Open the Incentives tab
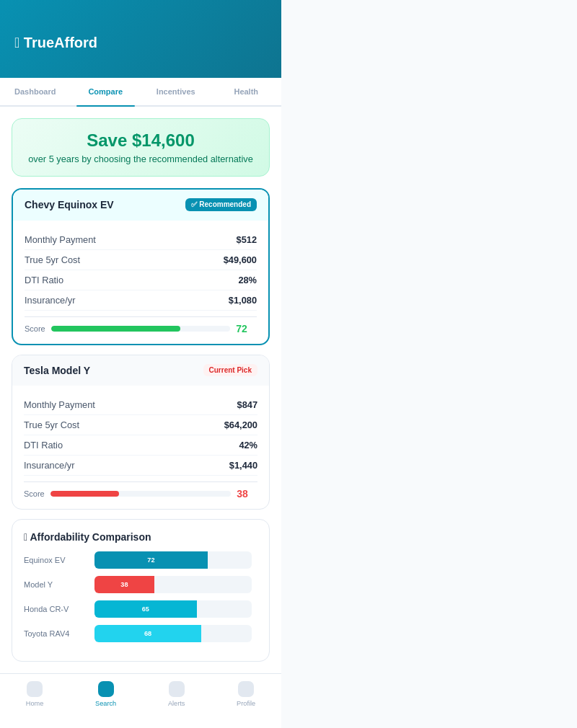 (175, 92)
